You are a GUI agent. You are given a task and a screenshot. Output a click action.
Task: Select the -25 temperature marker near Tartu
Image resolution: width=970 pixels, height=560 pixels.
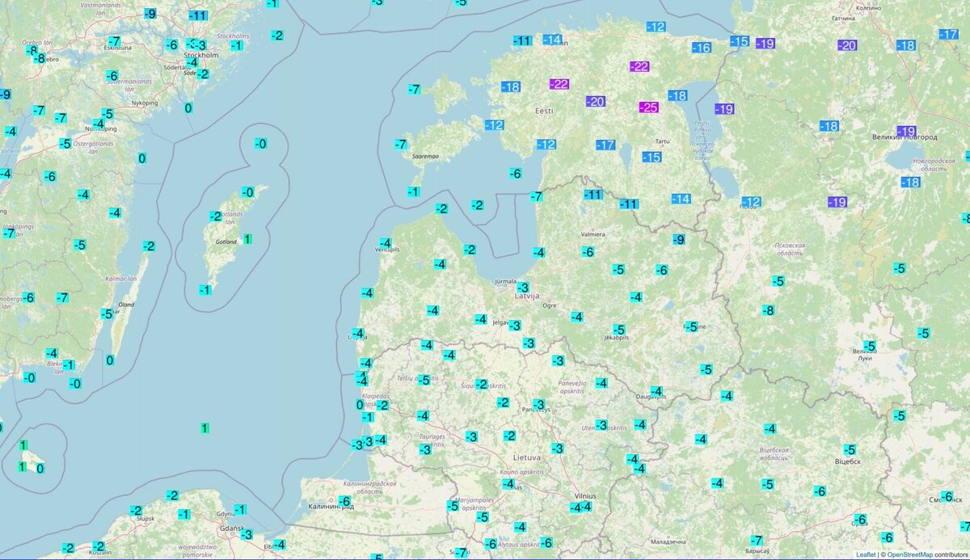pos(649,106)
